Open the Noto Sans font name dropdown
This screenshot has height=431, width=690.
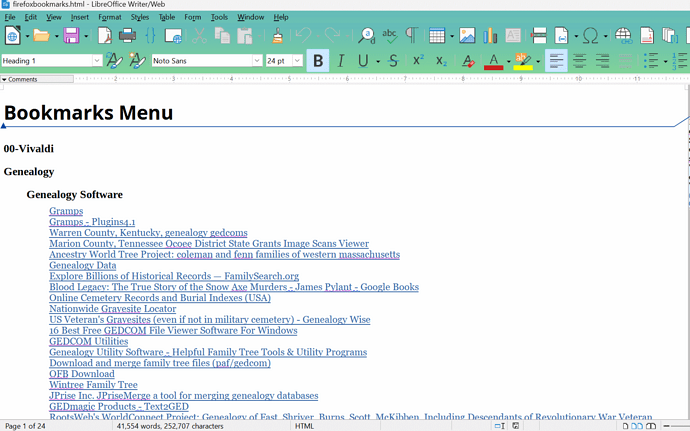click(x=257, y=61)
